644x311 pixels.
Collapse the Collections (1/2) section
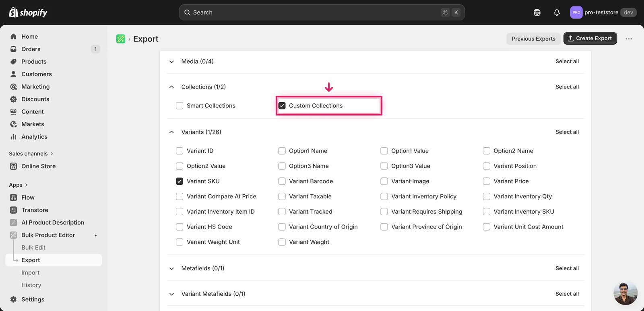click(x=171, y=87)
